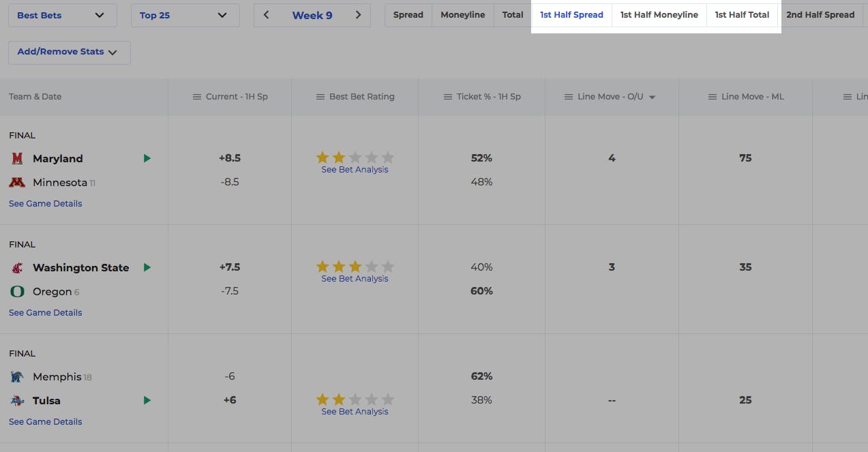The height and width of the screenshot is (452, 868).
Task: Select the 1st Half Total tab
Action: point(742,15)
